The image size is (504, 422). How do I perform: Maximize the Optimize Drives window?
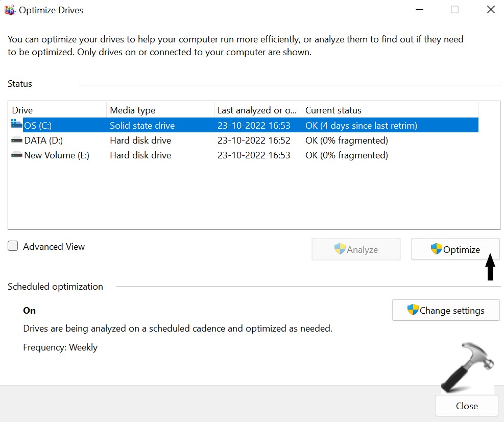(x=454, y=10)
